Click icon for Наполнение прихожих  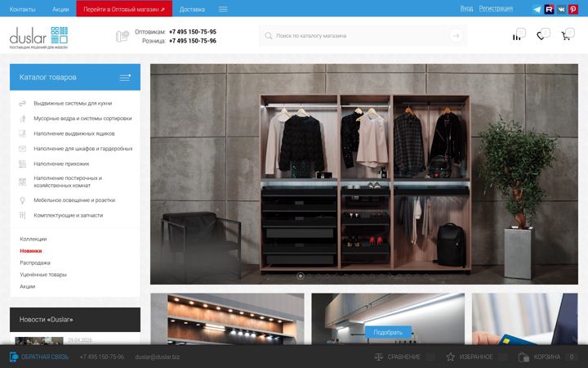pyautogui.click(x=23, y=164)
